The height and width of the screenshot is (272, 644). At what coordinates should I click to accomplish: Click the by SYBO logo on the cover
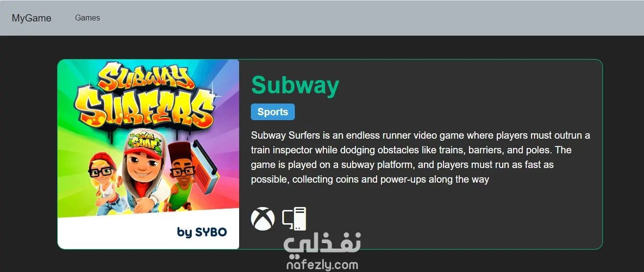coord(202,232)
